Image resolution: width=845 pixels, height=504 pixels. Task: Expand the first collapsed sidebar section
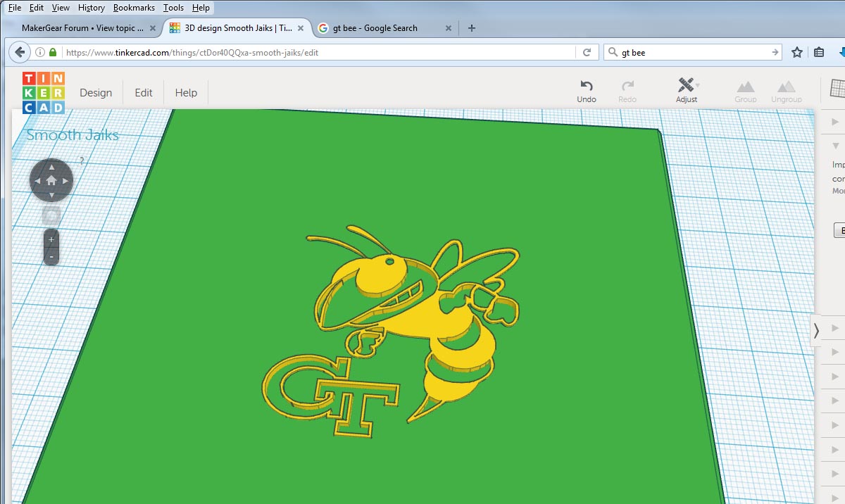pos(836,122)
